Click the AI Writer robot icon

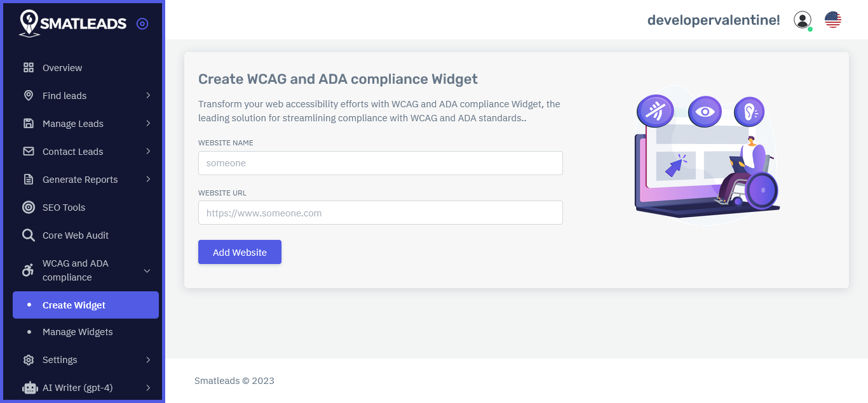(29, 388)
